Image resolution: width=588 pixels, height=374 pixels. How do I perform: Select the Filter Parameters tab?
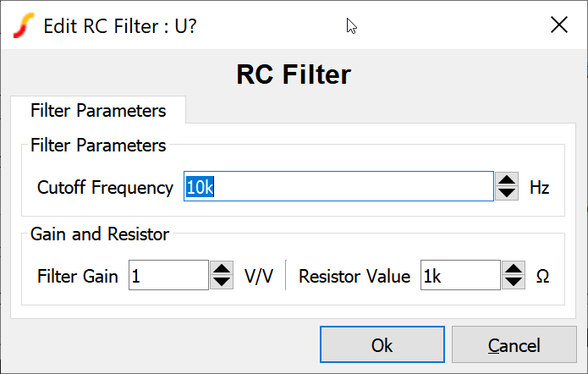coord(98,111)
